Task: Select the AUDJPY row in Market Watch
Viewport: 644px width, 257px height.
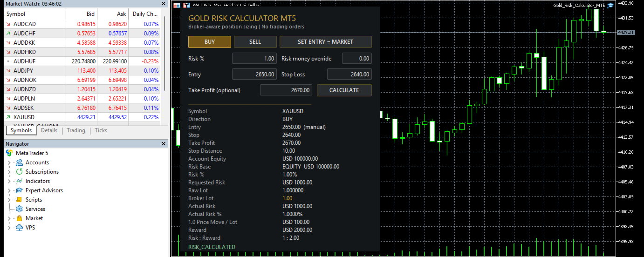Action: pos(82,71)
